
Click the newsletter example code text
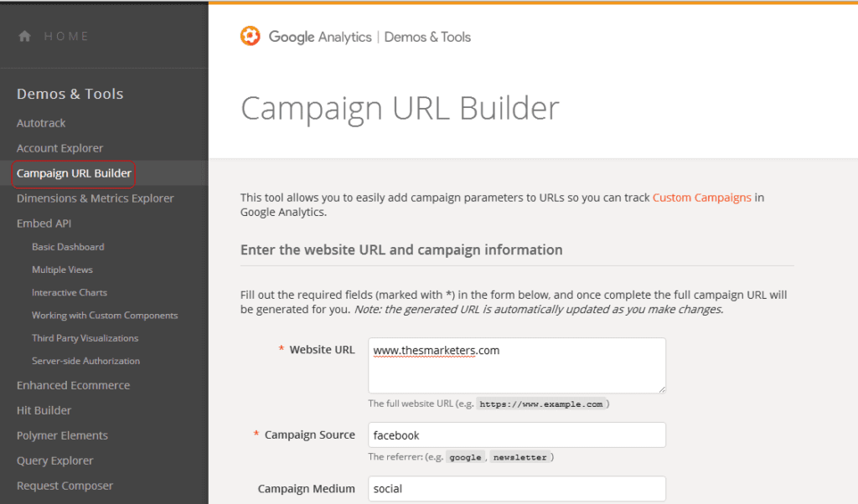(x=519, y=458)
